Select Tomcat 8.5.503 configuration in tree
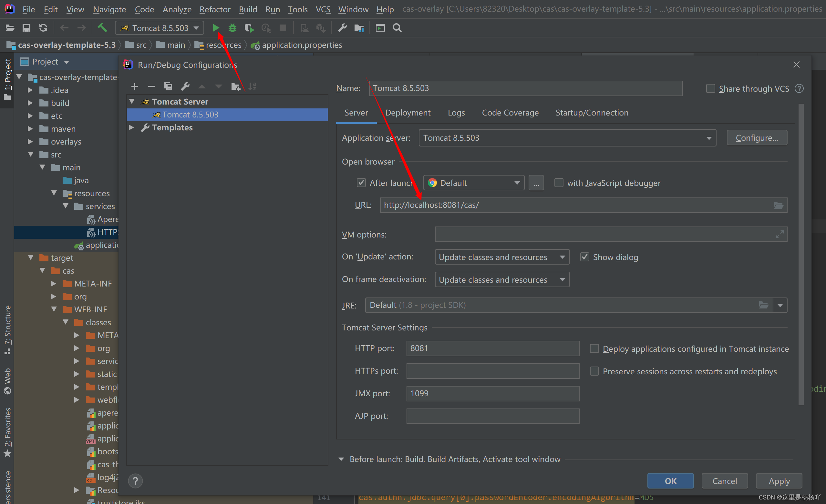The width and height of the screenshot is (826, 504). [x=227, y=115]
